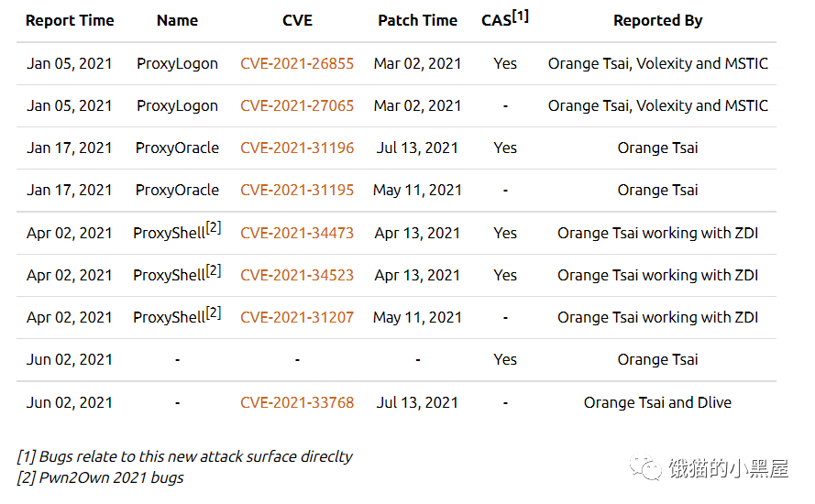The width and height of the screenshot is (815, 504).
Task: Click the new attack surface footnote text
Action: [184, 456]
